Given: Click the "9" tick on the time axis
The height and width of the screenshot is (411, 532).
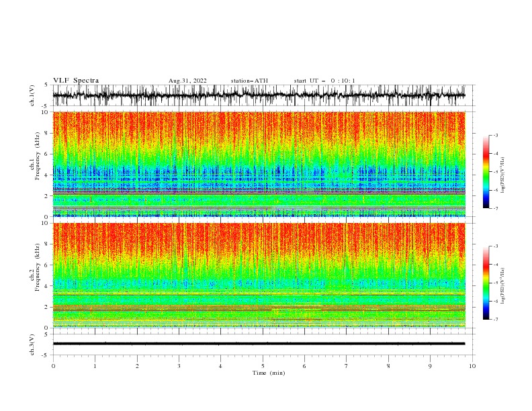Looking at the screenshot, I should [x=430, y=366].
